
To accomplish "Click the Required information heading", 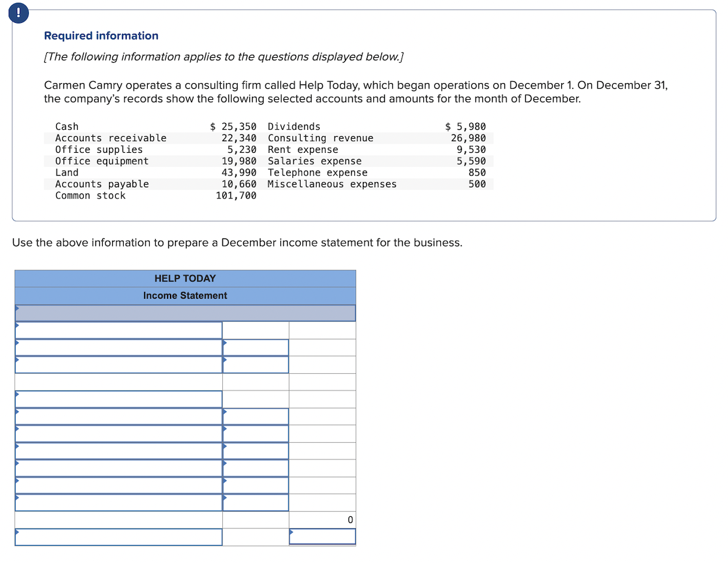I will tap(100, 35).
